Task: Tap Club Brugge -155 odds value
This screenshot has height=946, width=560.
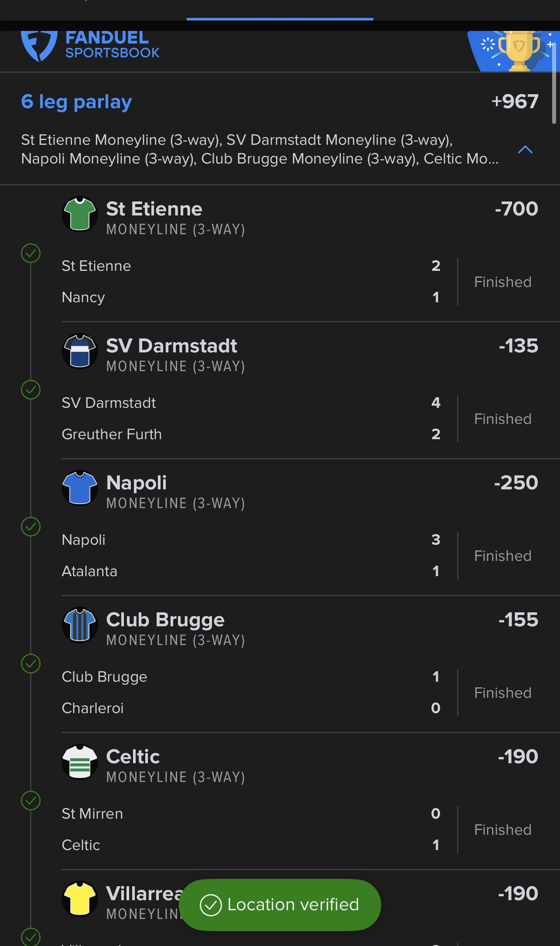Action: click(518, 620)
